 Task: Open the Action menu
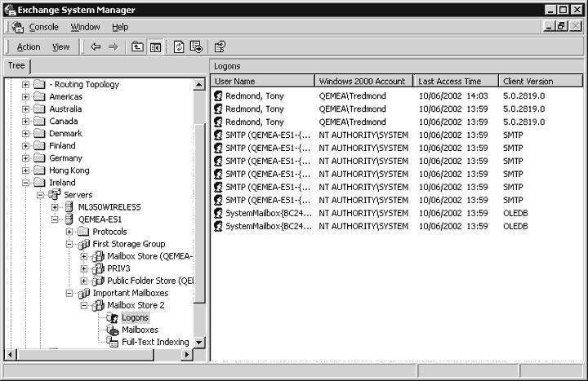[x=29, y=47]
